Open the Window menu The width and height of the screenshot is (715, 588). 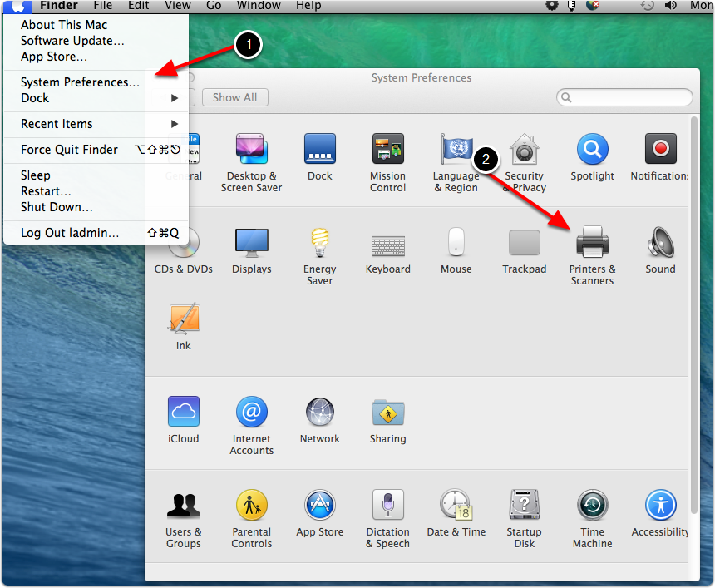(259, 6)
